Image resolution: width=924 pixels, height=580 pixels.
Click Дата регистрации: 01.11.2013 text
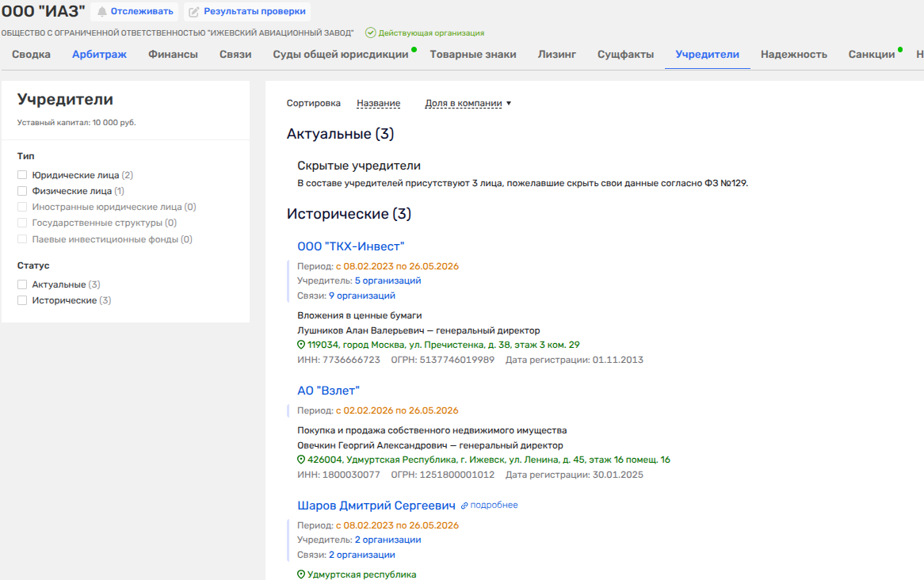575,360
